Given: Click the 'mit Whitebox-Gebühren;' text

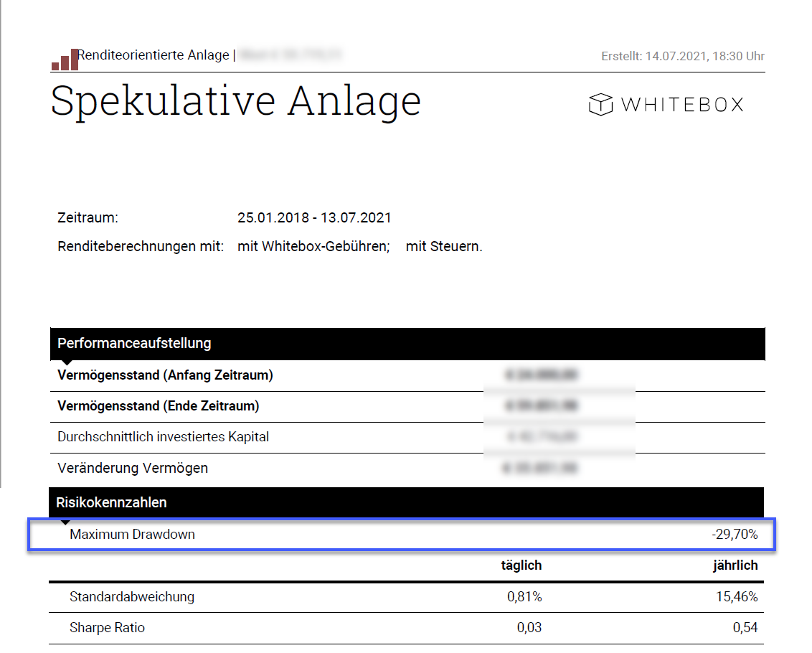Looking at the screenshot, I should 313,247.
